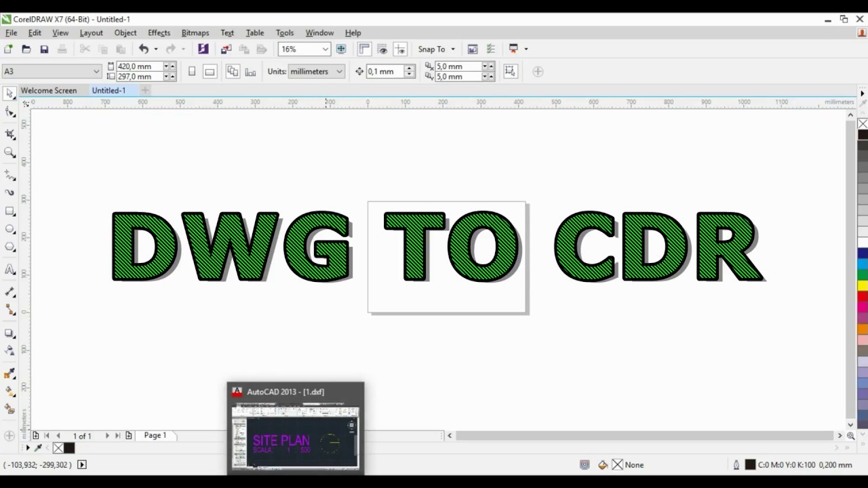Open the Tools menu
This screenshot has height=488, width=868.
coord(285,33)
